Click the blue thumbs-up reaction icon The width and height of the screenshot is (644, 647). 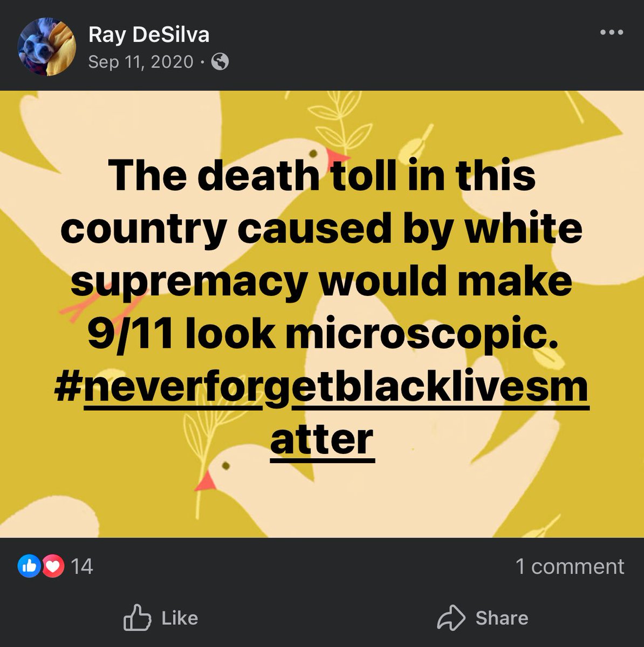point(29,566)
